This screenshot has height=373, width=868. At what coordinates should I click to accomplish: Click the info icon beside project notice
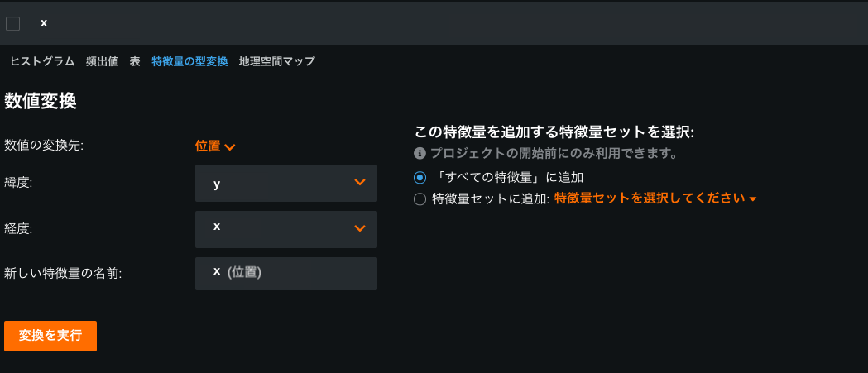[x=420, y=154]
